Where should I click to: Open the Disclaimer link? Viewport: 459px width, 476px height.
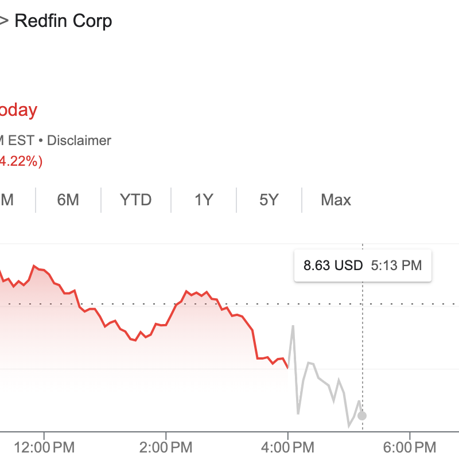(79, 141)
